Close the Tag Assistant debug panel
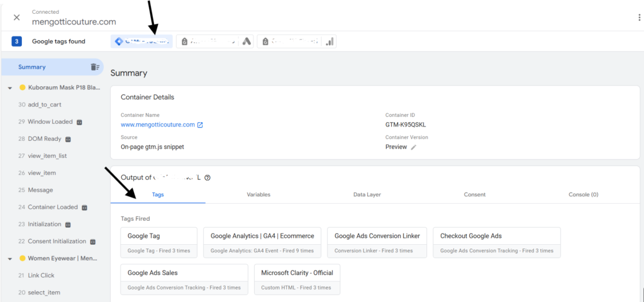The width and height of the screenshot is (644, 302). click(16, 17)
